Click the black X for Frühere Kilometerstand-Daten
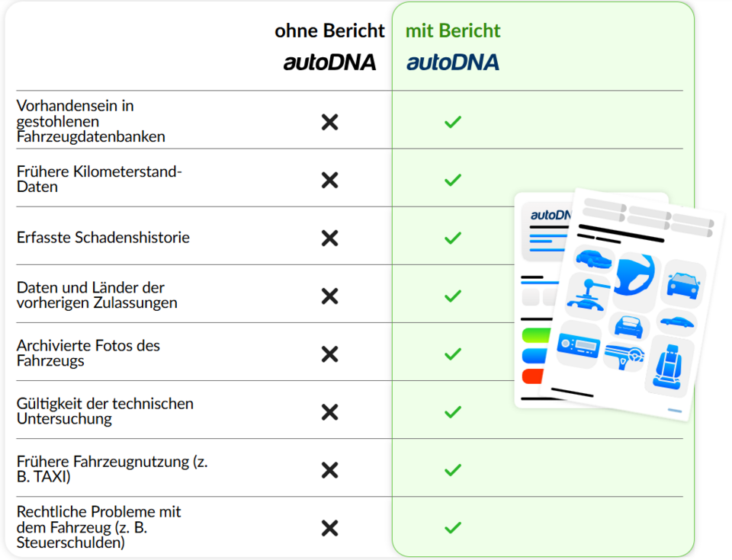The image size is (732, 560). tap(329, 180)
